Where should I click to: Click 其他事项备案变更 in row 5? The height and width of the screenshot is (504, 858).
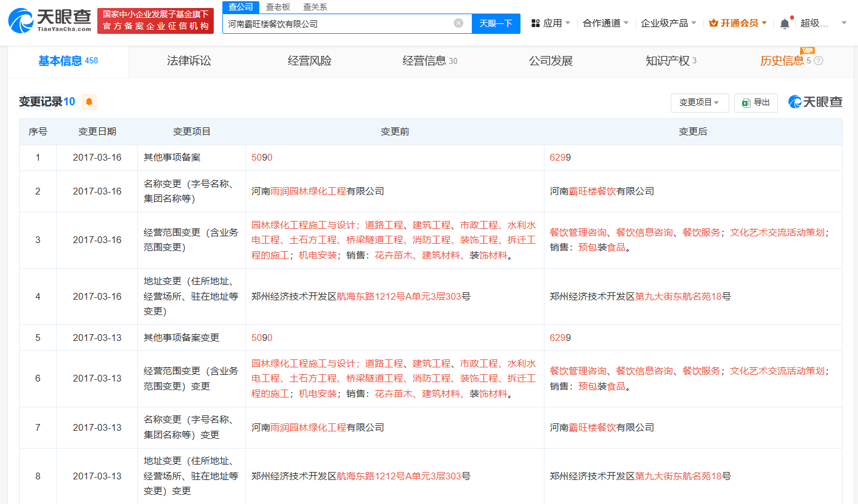182,338
